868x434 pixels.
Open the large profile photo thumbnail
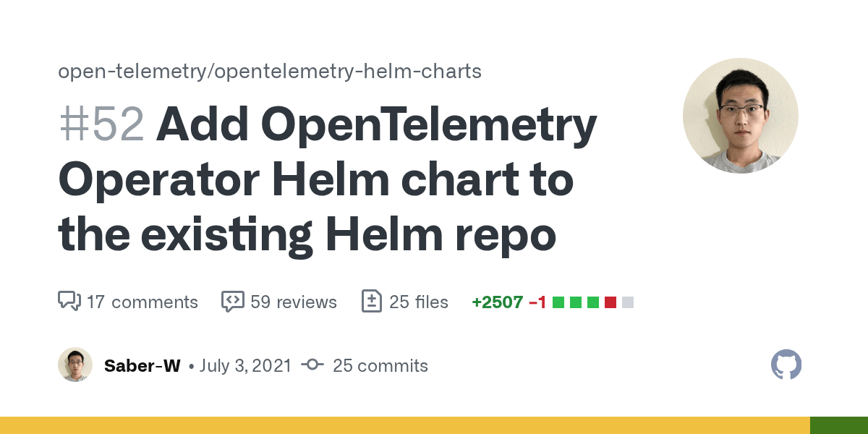point(741,116)
